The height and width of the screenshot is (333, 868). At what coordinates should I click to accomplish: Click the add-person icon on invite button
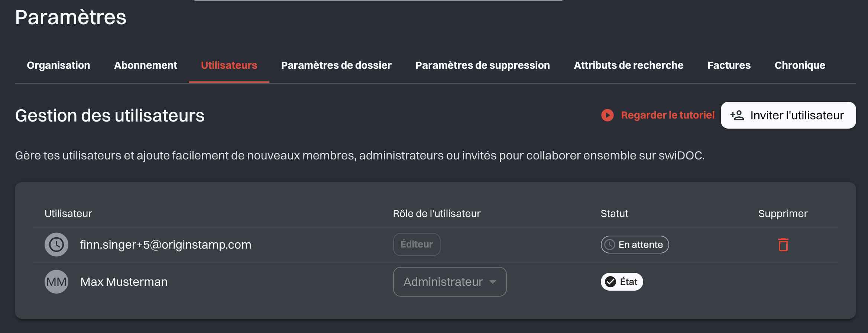click(737, 115)
